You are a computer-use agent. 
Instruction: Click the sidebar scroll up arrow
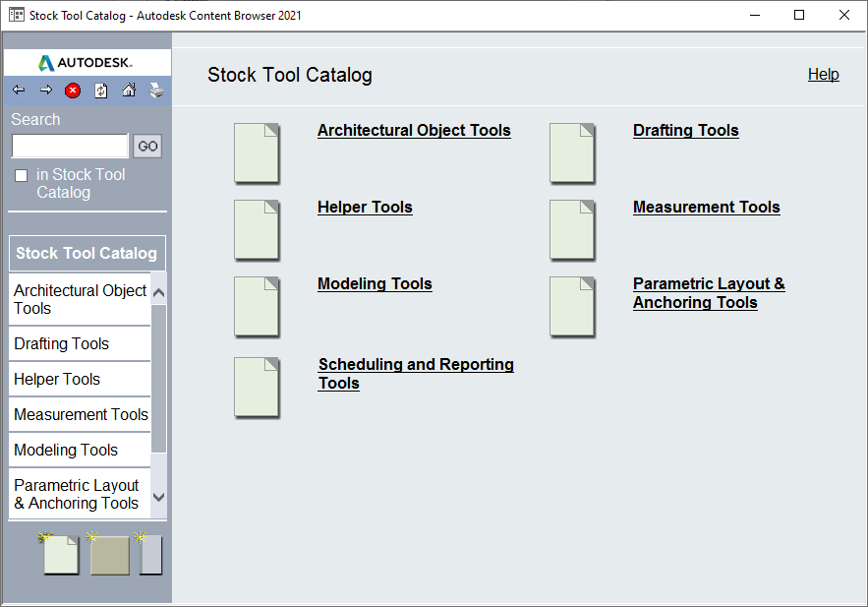[158, 292]
